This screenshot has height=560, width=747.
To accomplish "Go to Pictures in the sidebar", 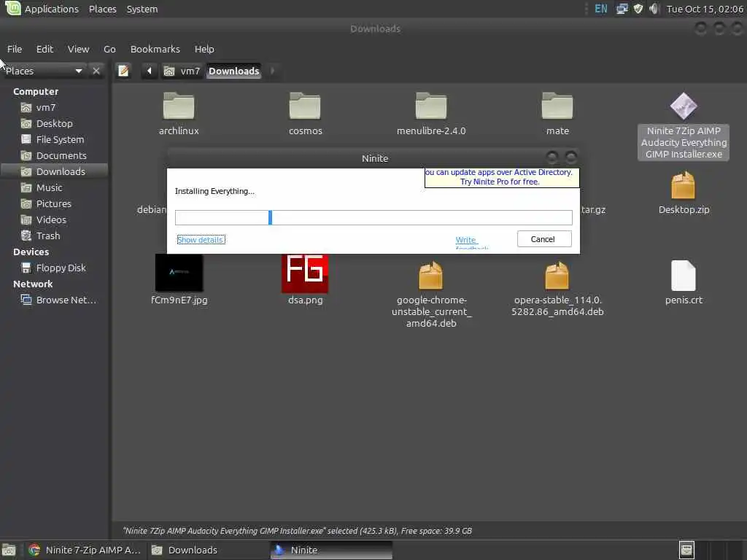I will (54, 204).
